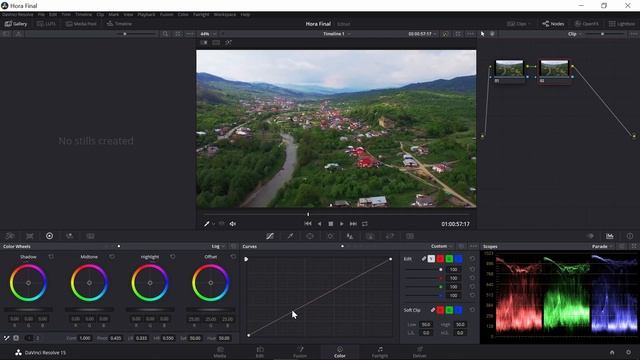Switch to the Edit page tab

click(x=260, y=352)
